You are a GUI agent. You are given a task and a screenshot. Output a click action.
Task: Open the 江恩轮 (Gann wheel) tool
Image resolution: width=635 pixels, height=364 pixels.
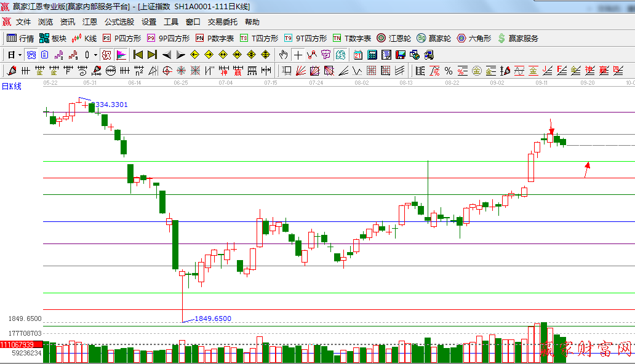click(394, 38)
